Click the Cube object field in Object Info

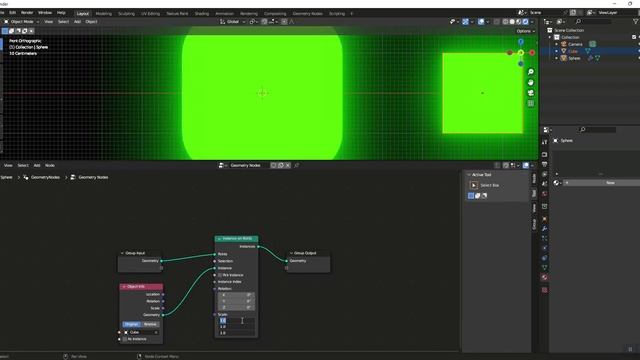pos(140,333)
